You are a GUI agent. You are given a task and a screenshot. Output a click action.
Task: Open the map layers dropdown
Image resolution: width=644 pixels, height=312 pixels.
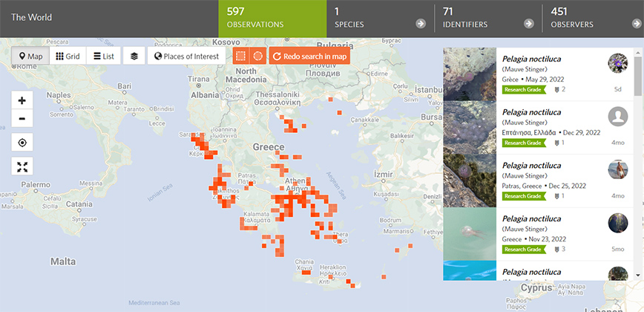(x=134, y=56)
